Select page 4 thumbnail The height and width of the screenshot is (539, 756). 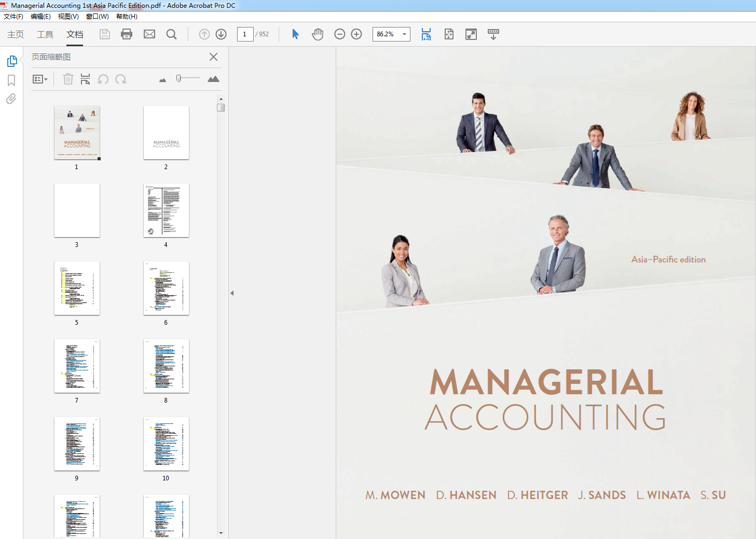point(166,211)
